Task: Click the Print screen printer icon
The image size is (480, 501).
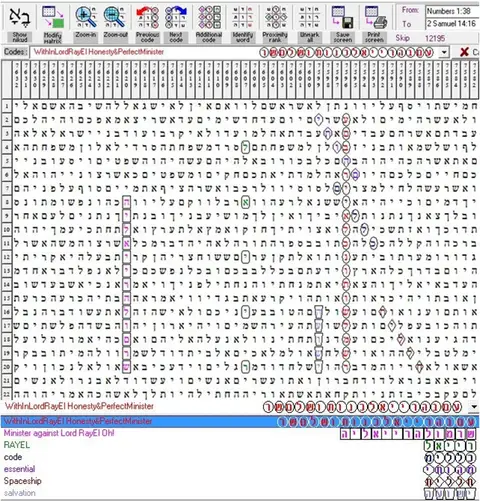Action: tap(375, 17)
